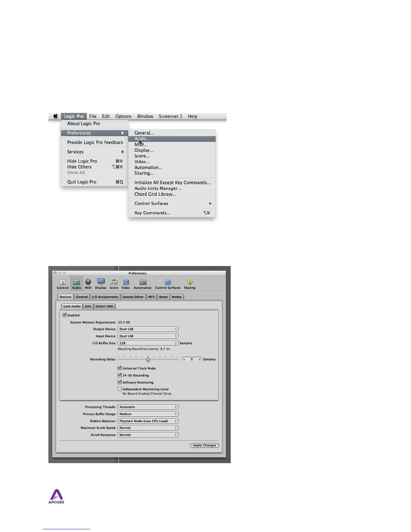Open the Maximum Scrub Speed dropdown

tap(148, 428)
